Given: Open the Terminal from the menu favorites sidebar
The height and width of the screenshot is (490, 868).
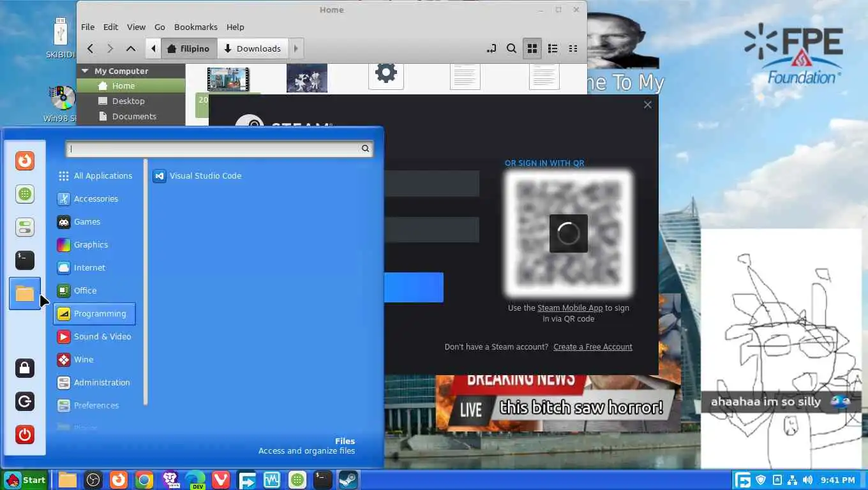Looking at the screenshot, I should pyautogui.click(x=25, y=260).
